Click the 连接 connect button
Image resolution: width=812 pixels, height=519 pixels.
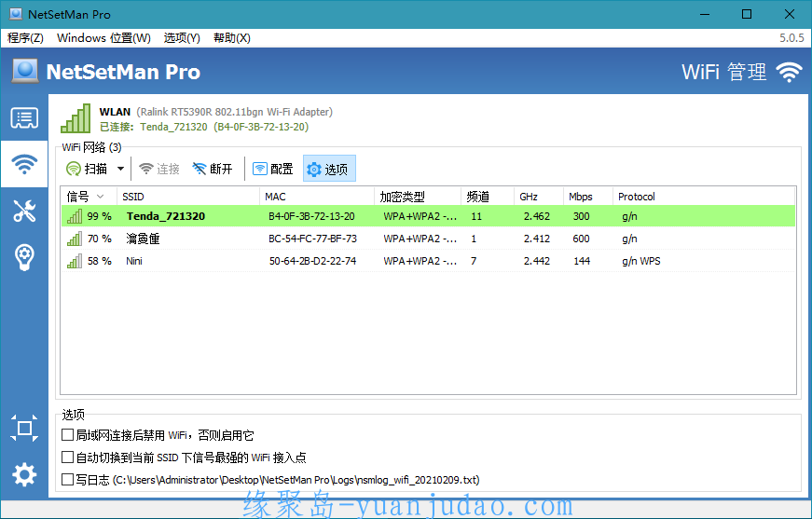(159, 169)
